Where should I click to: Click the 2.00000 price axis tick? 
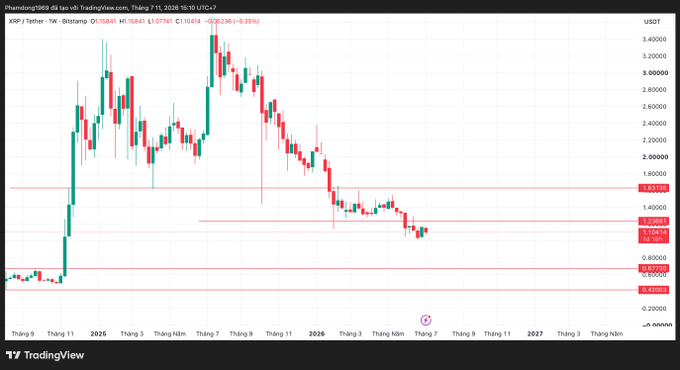point(655,157)
